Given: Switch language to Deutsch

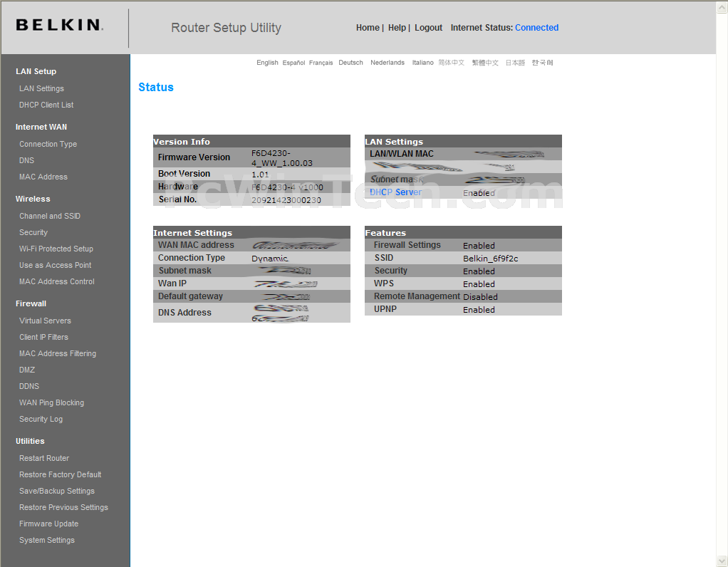Looking at the screenshot, I should [x=350, y=63].
